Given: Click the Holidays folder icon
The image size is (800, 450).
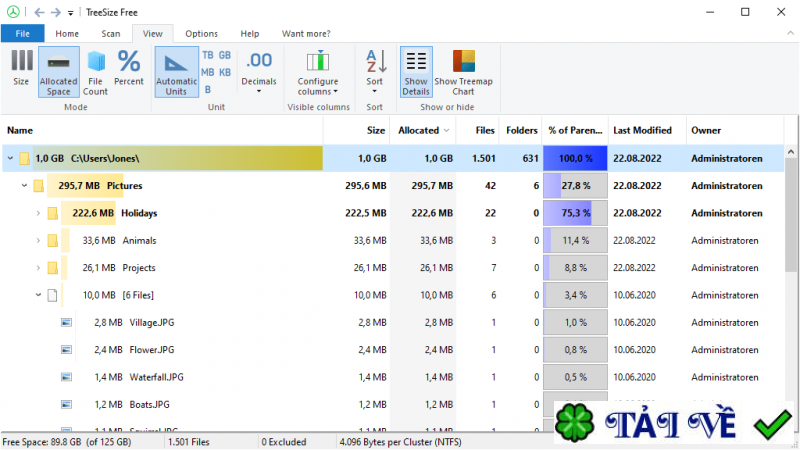Looking at the screenshot, I should coord(53,213).
